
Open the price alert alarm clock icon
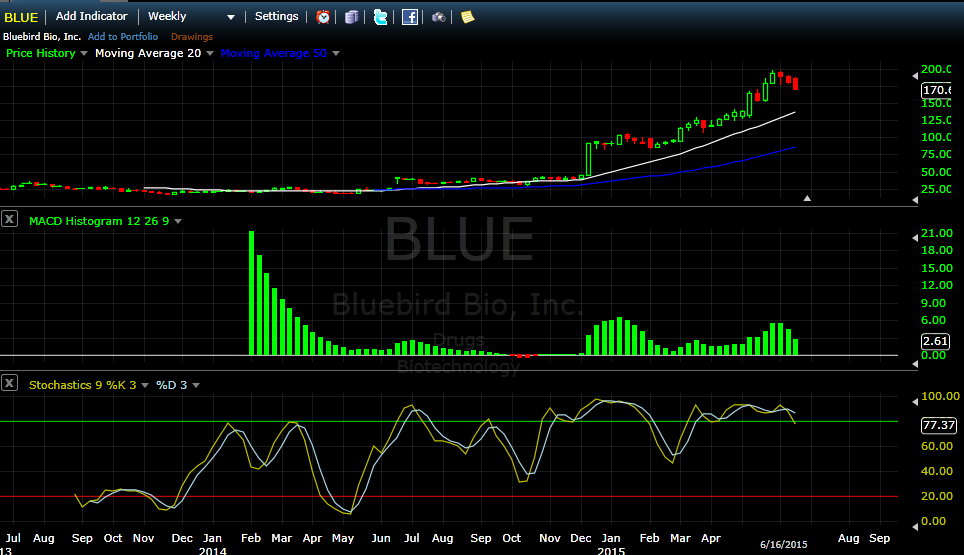click(x=323, y=17)
